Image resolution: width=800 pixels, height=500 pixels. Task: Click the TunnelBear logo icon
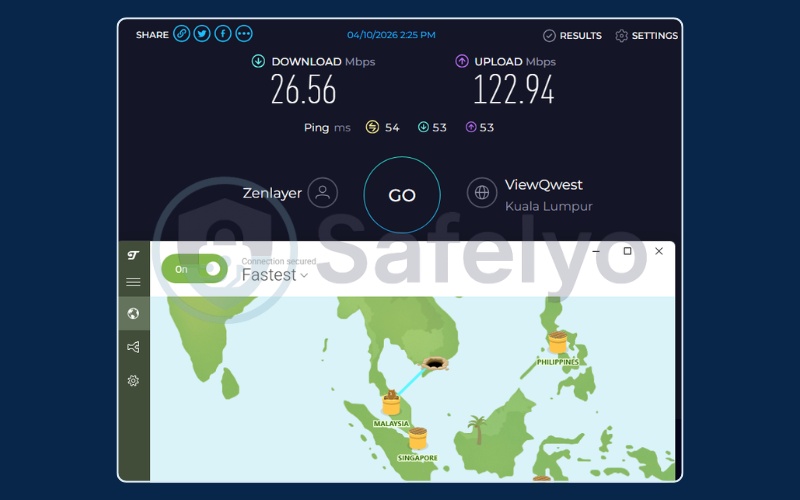pyautogui.click(x=133, y=255)
